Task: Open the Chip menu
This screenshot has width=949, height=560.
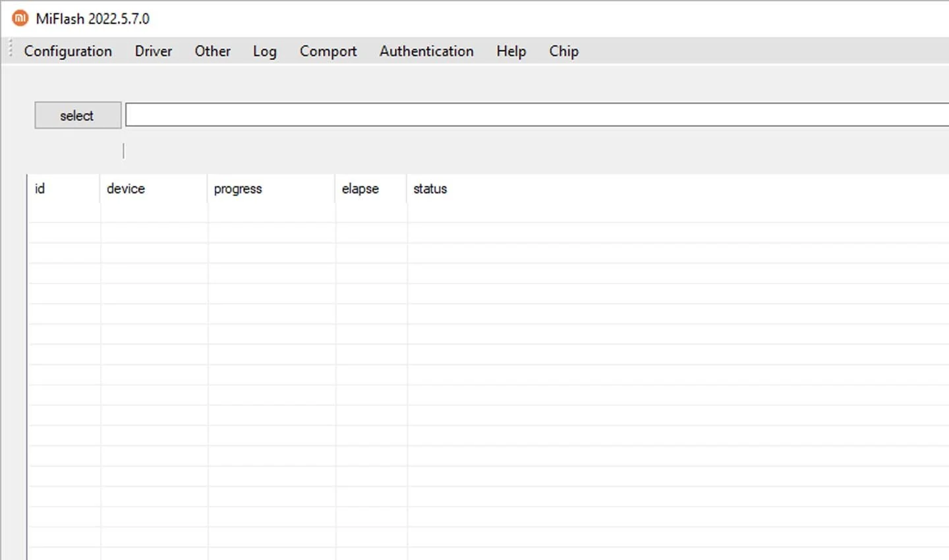Action: coord(564,51)
